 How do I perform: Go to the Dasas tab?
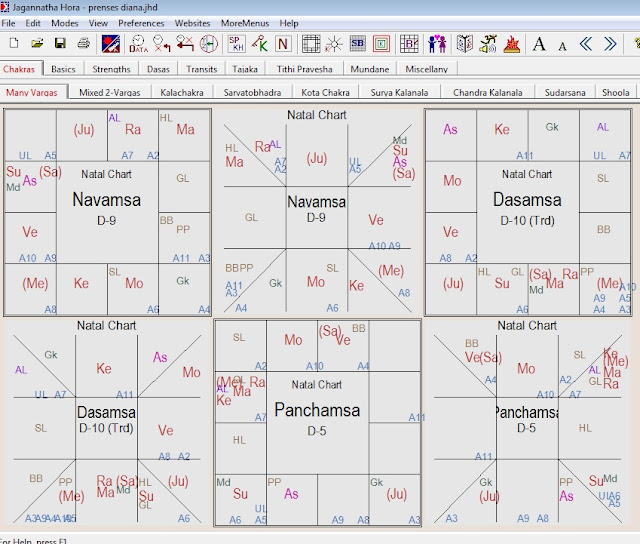click(x=158, y=69)
